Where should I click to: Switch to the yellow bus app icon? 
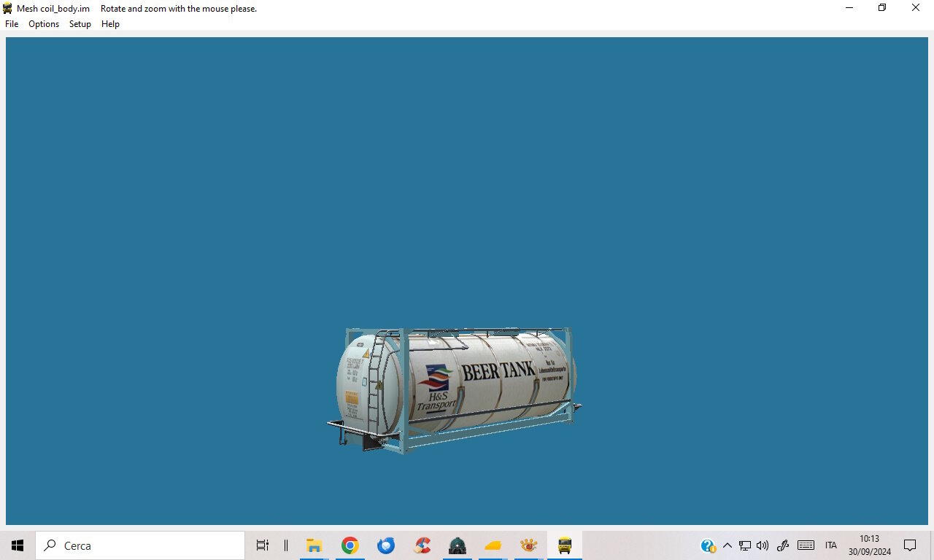[x=565, y=545]
